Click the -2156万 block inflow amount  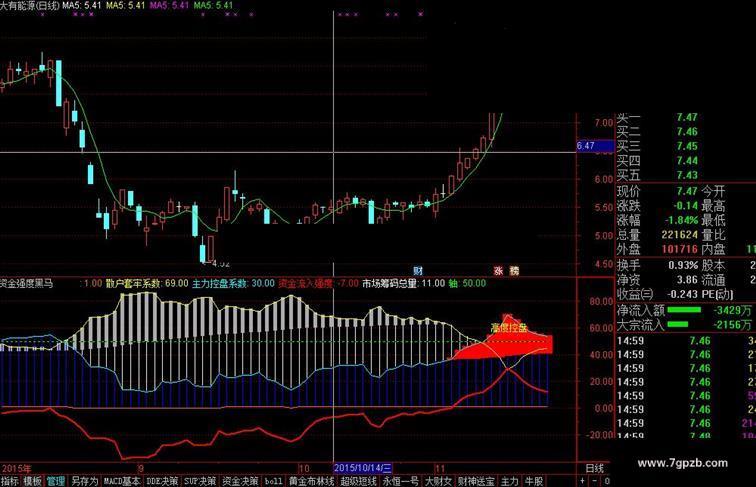[733, 325]
